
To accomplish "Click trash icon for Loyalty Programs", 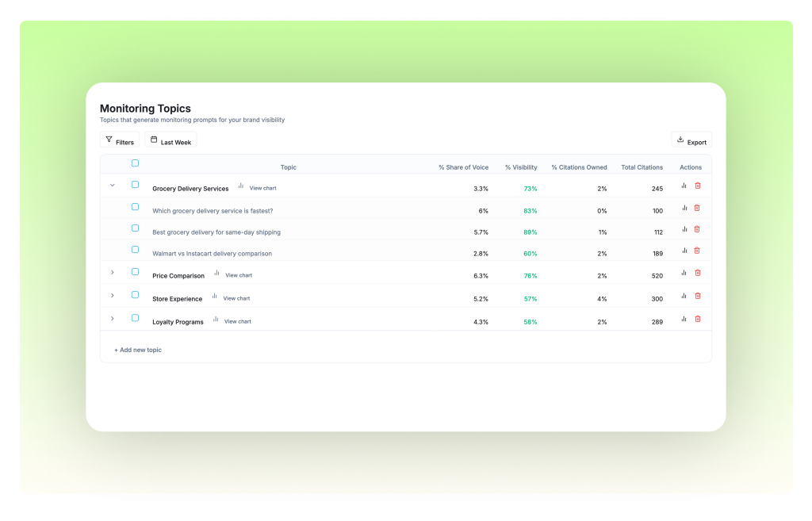I will [x=698, y=319].
